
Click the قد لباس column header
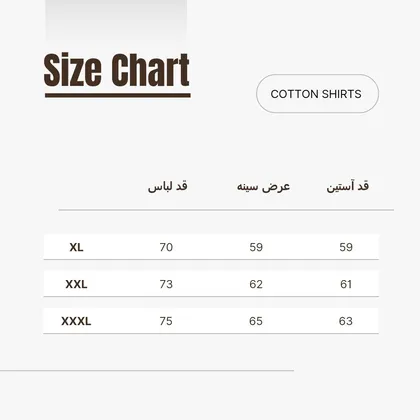point(168,186)
